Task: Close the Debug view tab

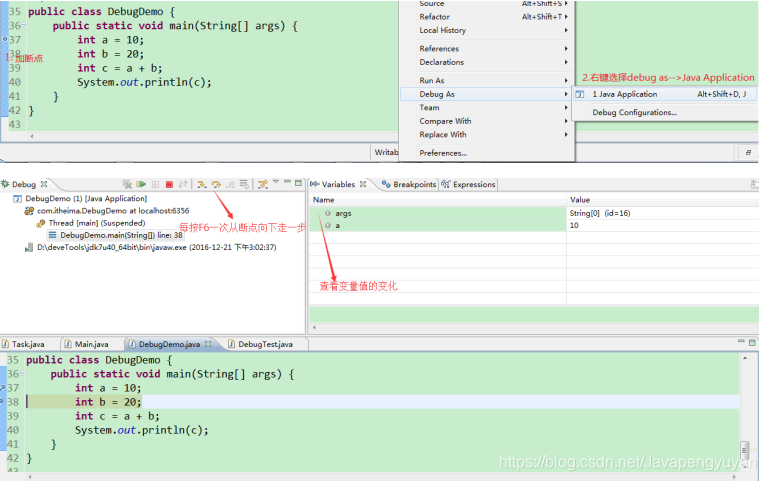Action: (x=44, y=184)
